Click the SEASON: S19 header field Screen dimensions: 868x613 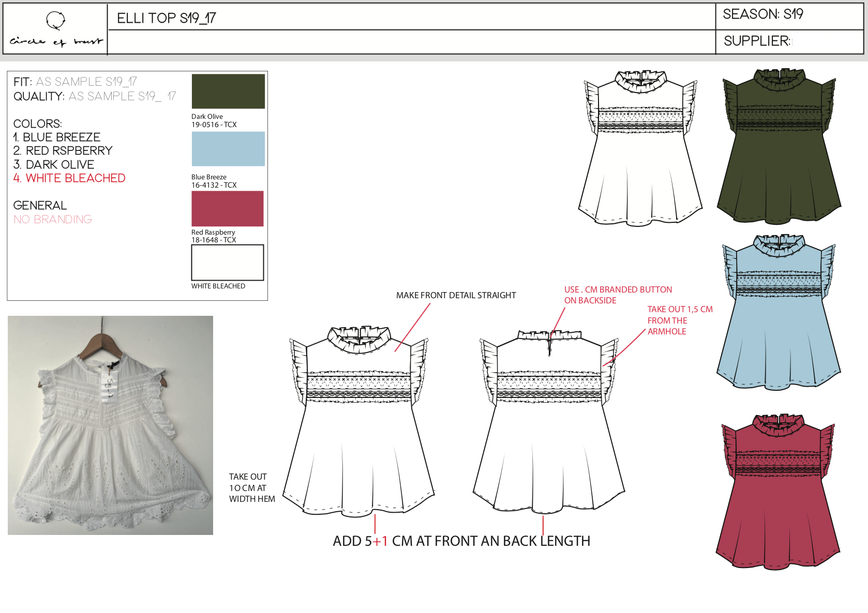point(762,14)
